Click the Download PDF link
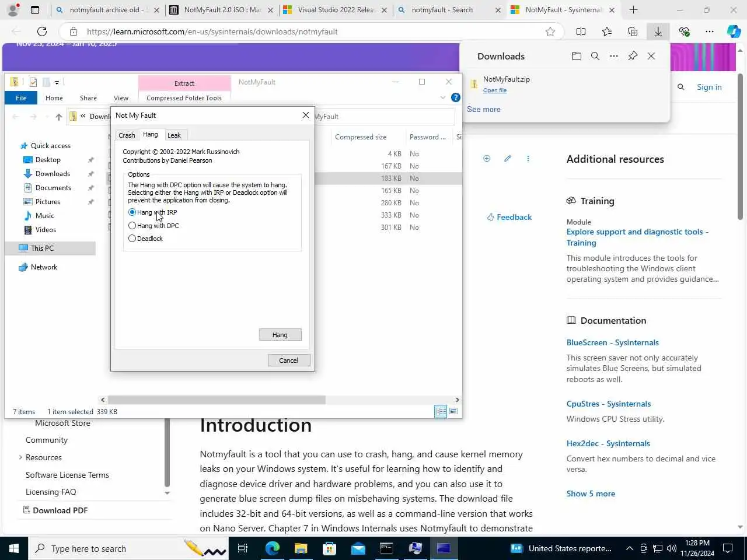Viewport: 747px width, 560px height. (x=55, y=510)
